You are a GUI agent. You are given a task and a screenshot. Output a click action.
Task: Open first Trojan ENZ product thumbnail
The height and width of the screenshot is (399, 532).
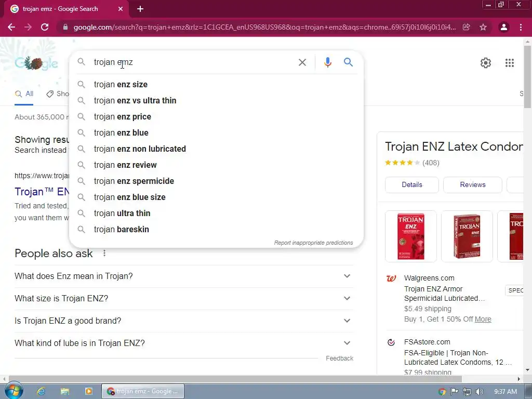[411, 236]
